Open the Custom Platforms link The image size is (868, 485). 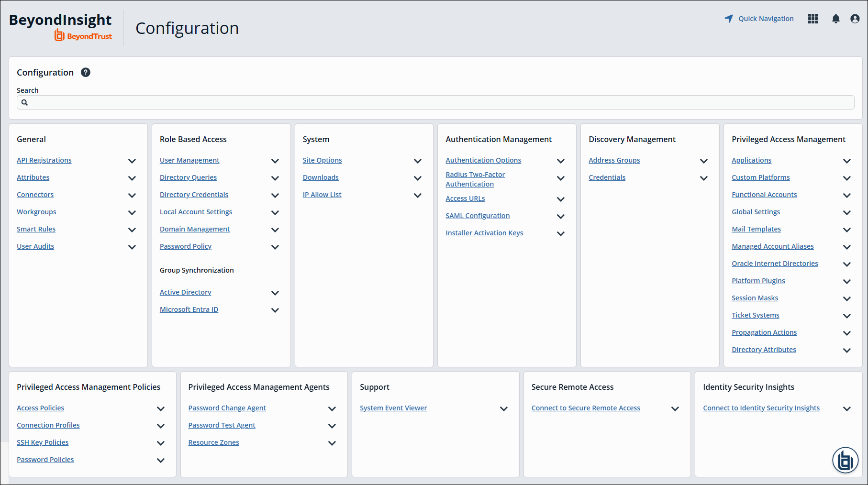[761, 177]
